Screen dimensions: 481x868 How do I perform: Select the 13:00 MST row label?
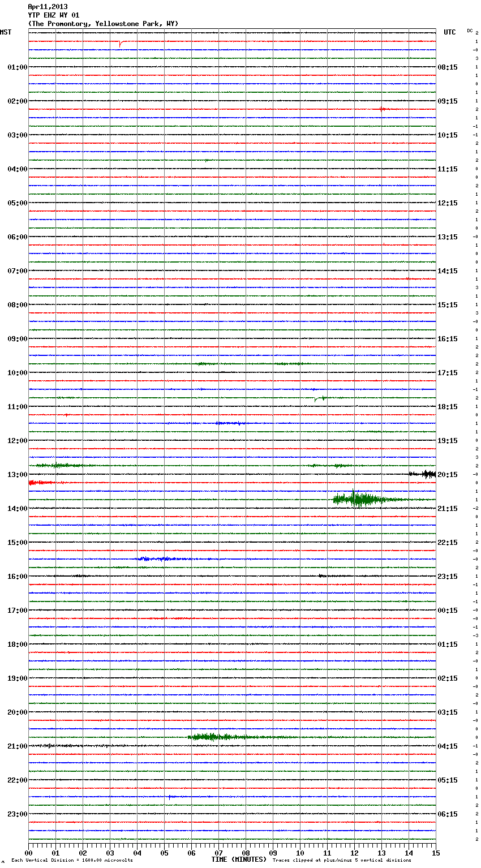pos(18,475)
